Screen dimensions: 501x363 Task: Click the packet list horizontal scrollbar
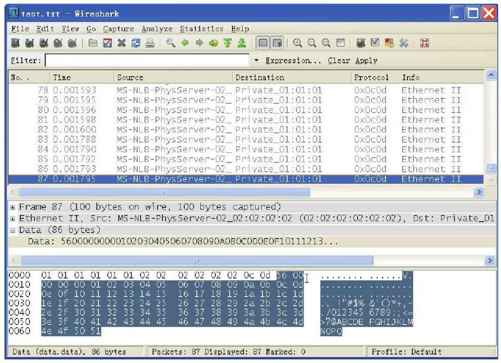(x=246, y=192)
